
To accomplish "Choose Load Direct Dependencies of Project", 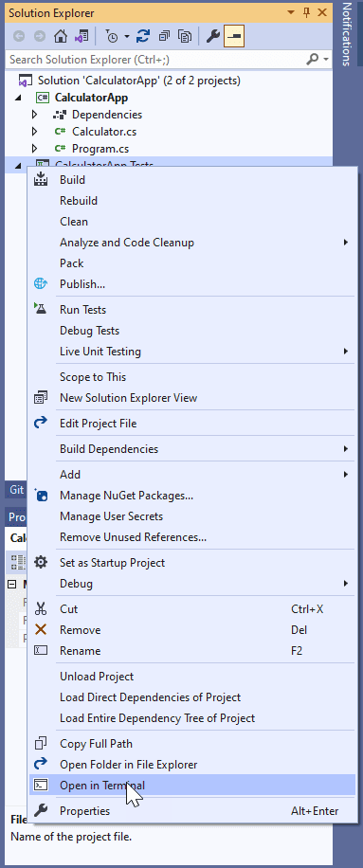I will [x=192, y=697].
